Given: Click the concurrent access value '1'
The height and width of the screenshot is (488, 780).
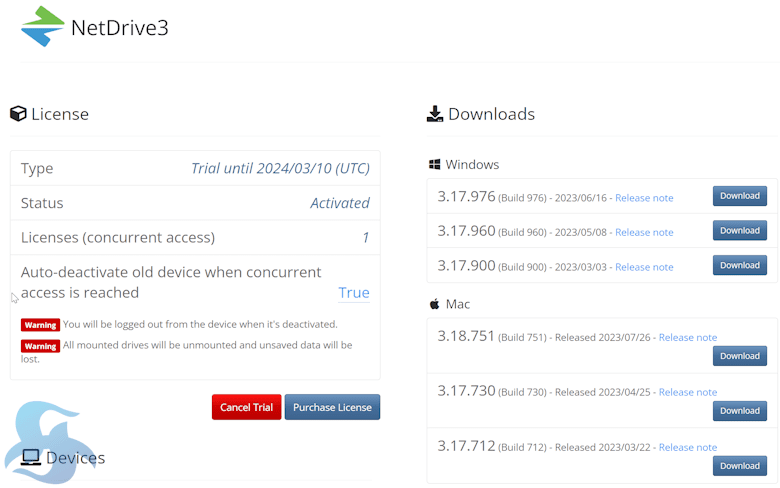Looking at the screenshot, I should tap(366, 238).
